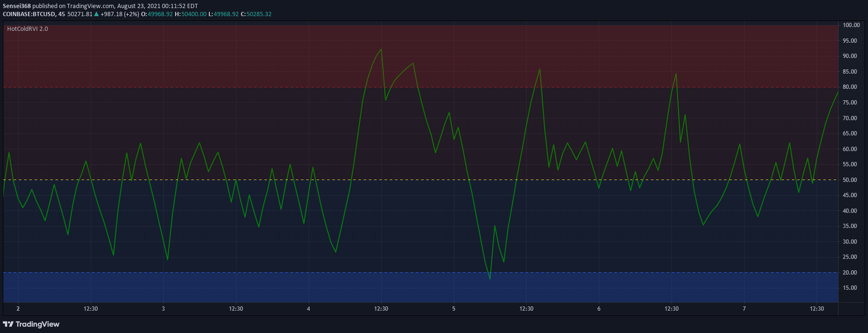
Task: Click the 12:30 label between days 2 and 3
Action: pos(91,309)
